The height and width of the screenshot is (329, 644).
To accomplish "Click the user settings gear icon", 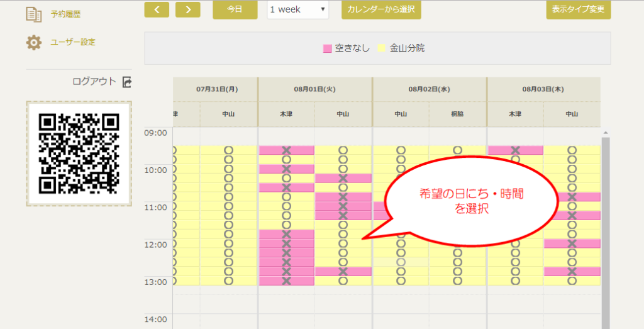I will click(x=33, y=42).
